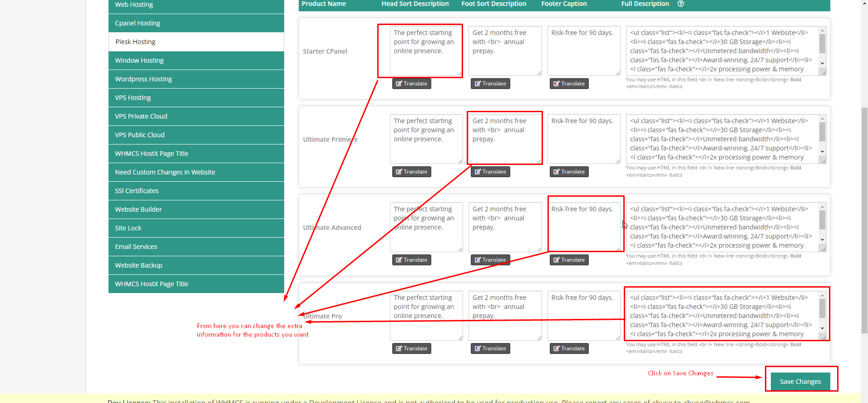Select the Website Builder menu entry
The width and height of the screenshot is (868, 403).
click(x=196, y=209)
